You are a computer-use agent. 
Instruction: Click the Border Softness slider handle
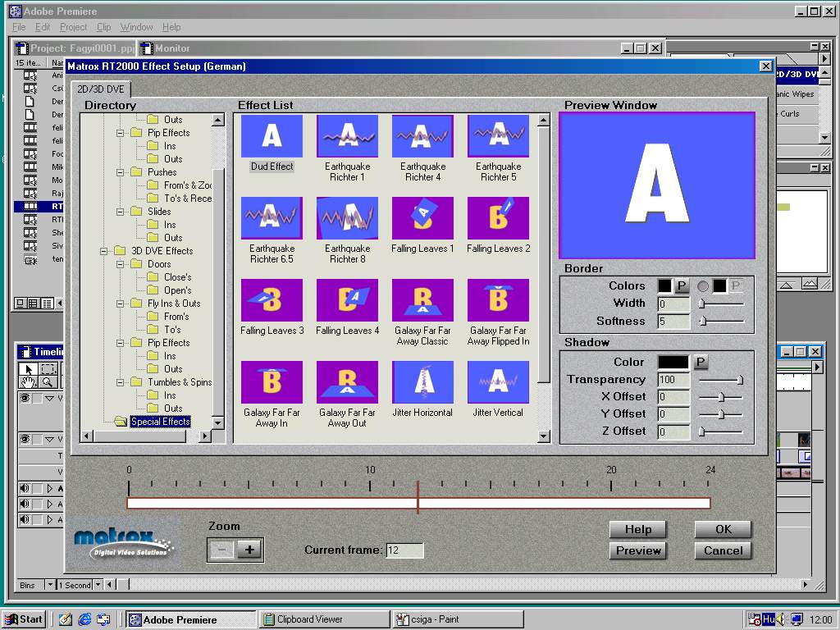coord(703,322)
